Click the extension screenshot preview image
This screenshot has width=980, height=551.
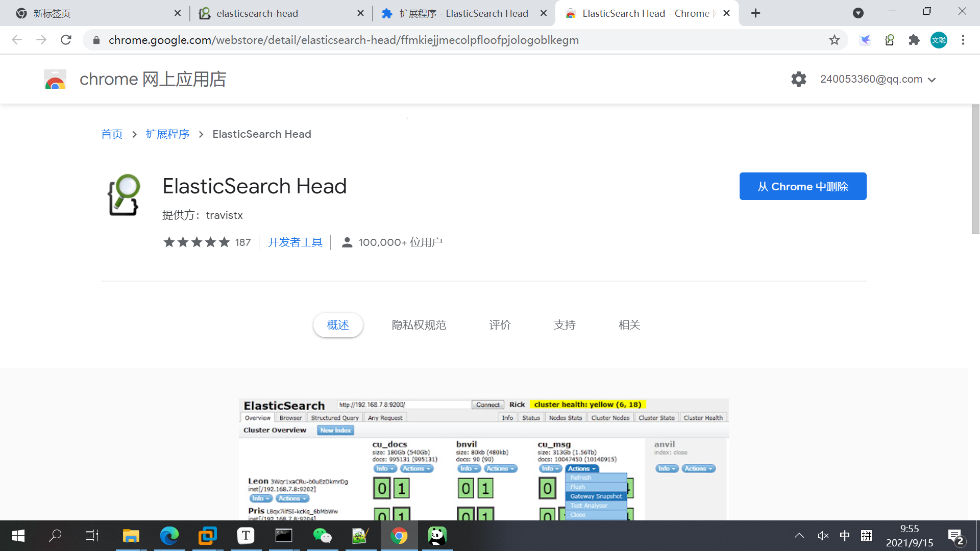[483, 459]
